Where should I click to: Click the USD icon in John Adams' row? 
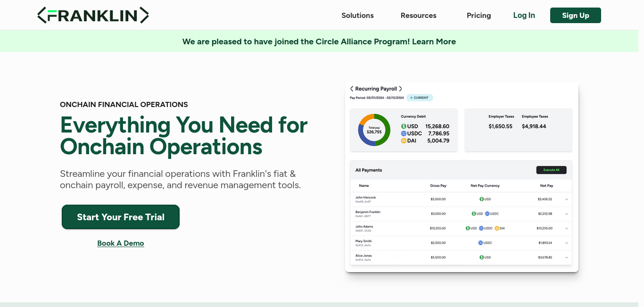tap(468, 228)
